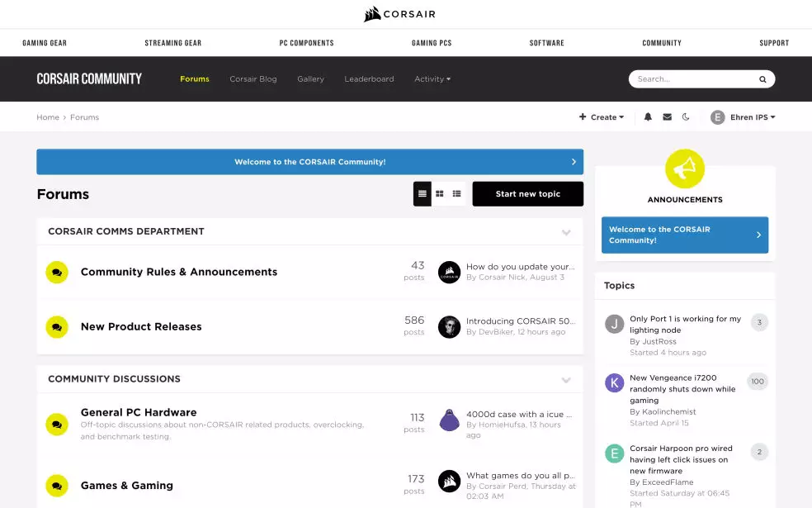The image size is (812, 508).
Task: Click the plus icon beside Create
Action: coord(583,116)
